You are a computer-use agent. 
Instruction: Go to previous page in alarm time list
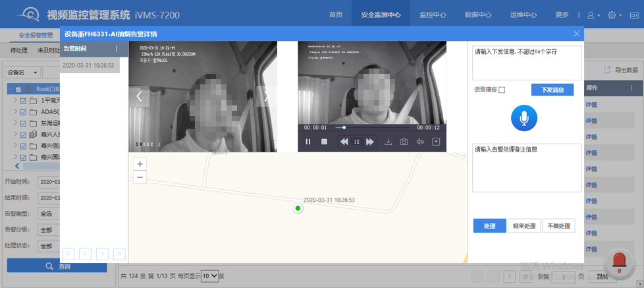point(85,254)
